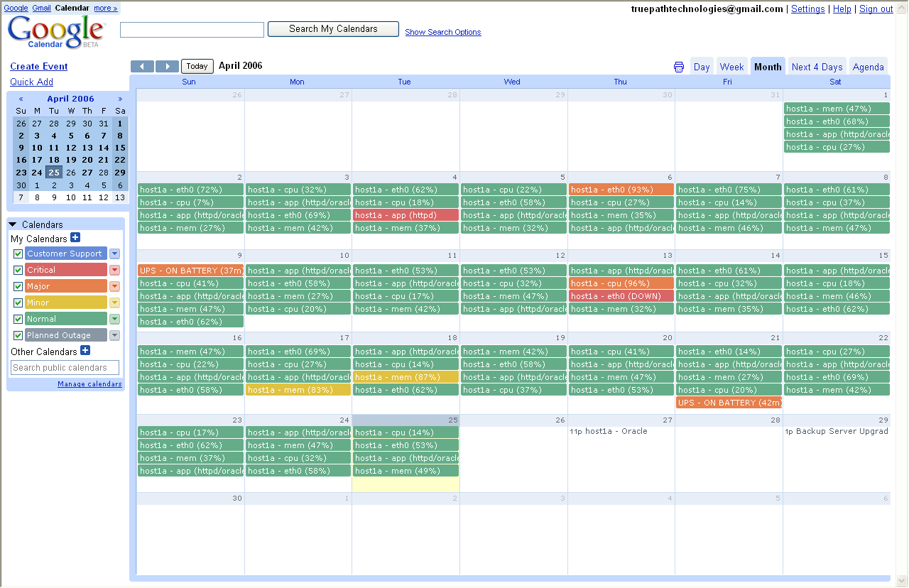Open the 'UPS - ON BATTERY (42m)' event
909x588 pixels.
[729, 403]
